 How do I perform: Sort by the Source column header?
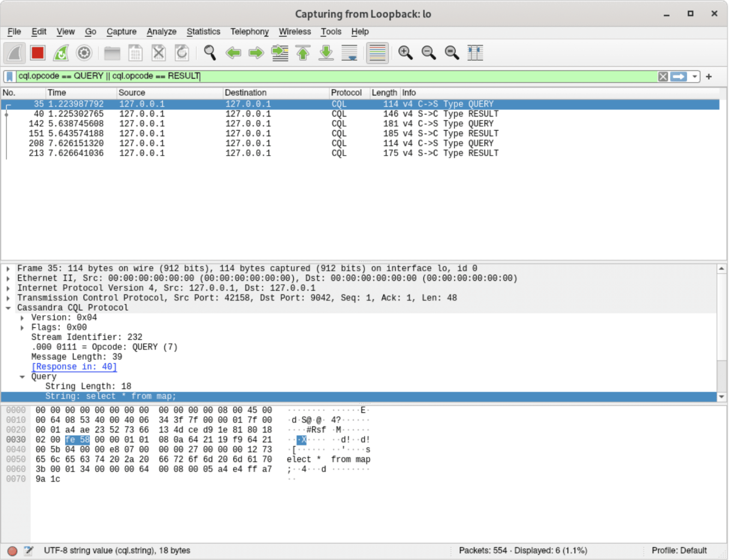[x=170, y=93]
